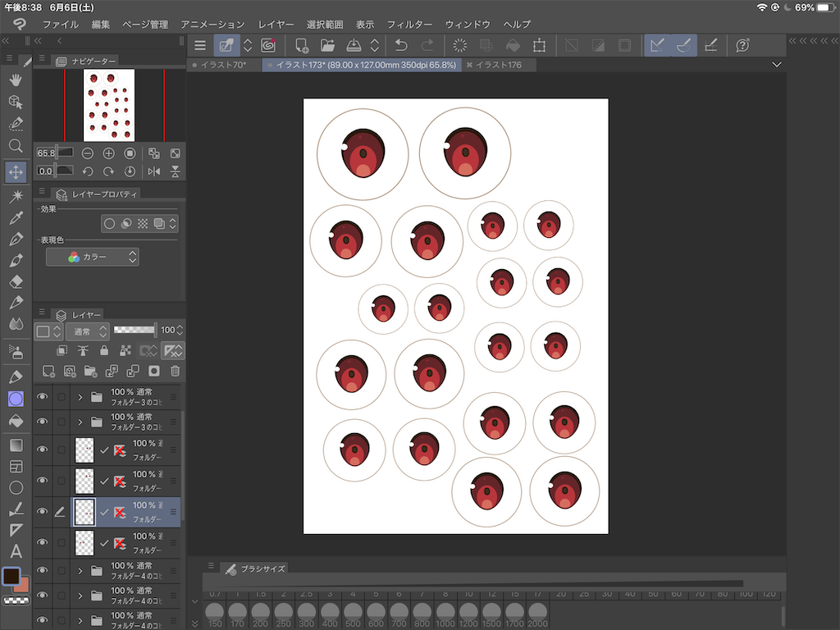Open the CLIP STUDIO spiral icon
840x630 pixels.
(268, 46)
